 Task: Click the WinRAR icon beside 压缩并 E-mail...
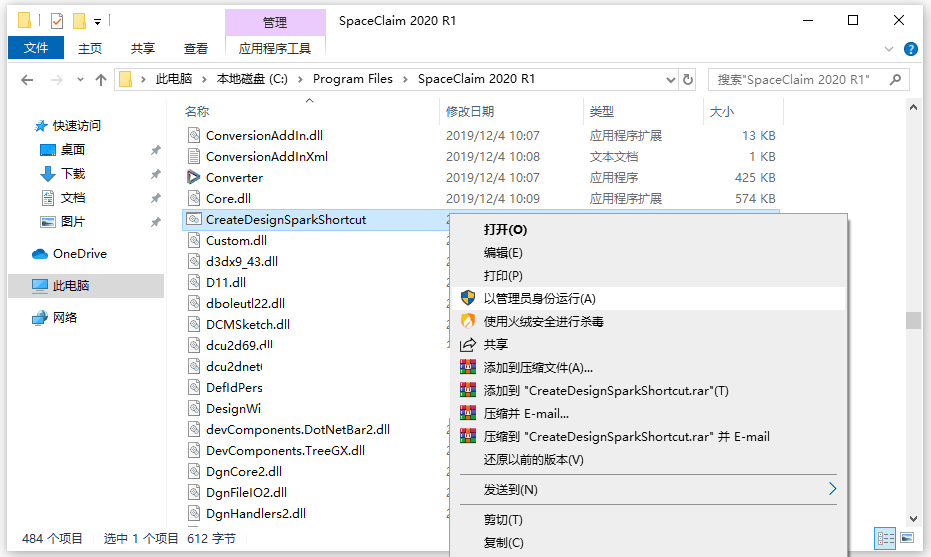(468, 413)
